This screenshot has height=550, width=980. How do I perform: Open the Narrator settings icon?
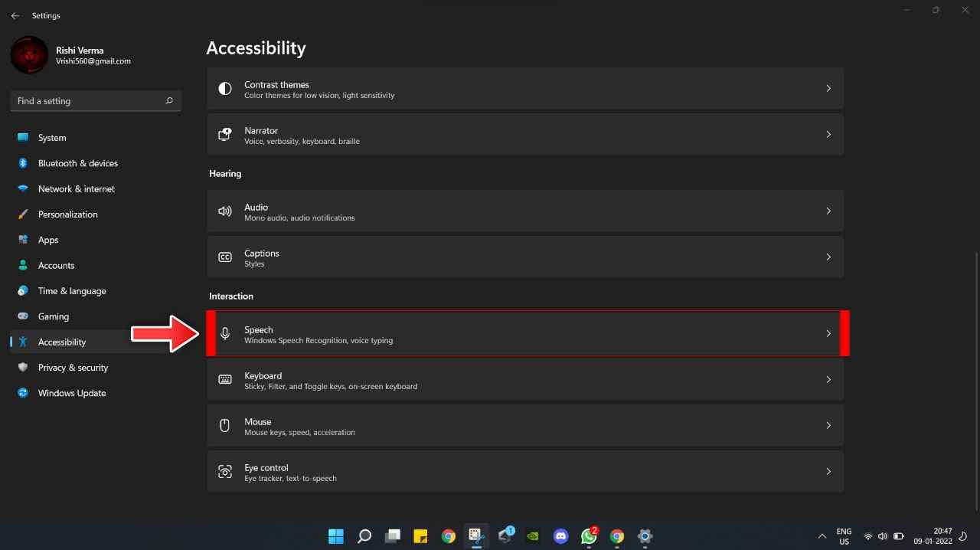point(225,135)
